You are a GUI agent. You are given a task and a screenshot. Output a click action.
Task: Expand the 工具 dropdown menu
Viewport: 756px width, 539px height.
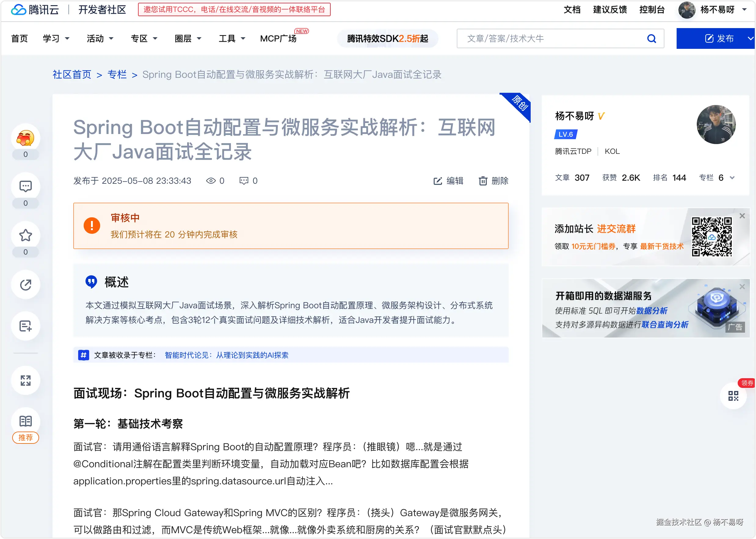click(232, 39)
